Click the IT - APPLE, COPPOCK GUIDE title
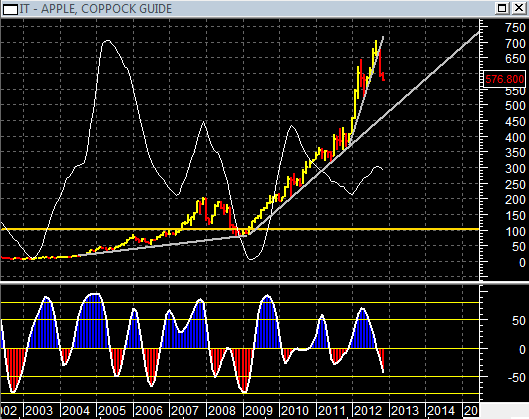Image resolution: width=529 pixels, height=419 pixels. pyautogui.click(x=95, y=8)
